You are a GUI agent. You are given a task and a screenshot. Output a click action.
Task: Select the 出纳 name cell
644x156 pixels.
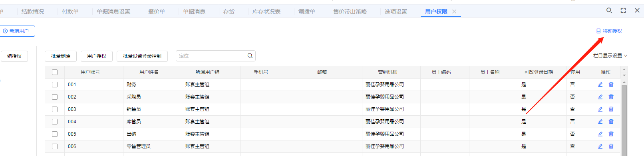coord(153,134)
